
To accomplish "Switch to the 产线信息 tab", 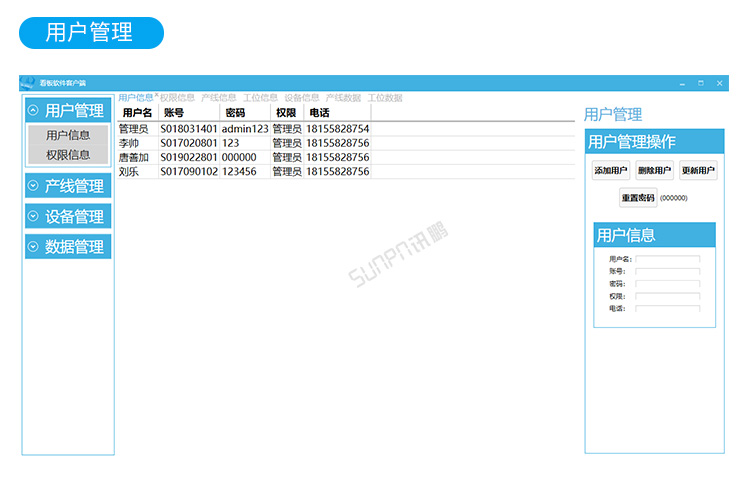I will click(219, 98).
